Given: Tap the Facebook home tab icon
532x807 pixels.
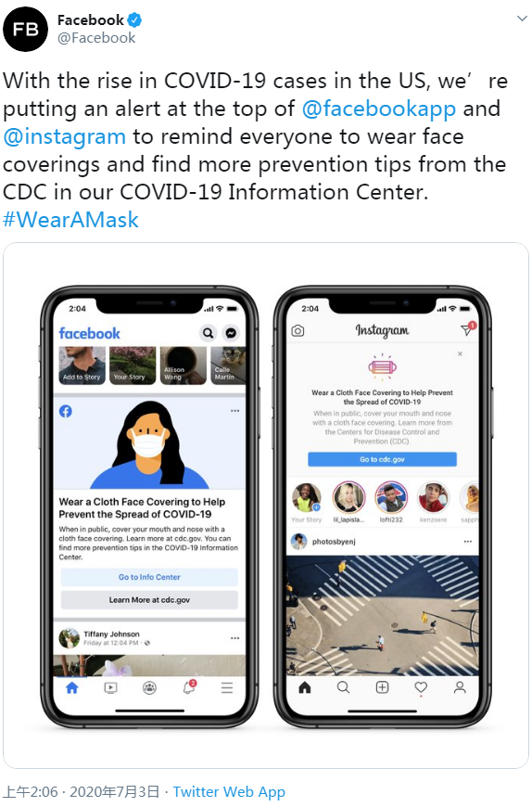Looking at the screenshot, I should (72, 687).
